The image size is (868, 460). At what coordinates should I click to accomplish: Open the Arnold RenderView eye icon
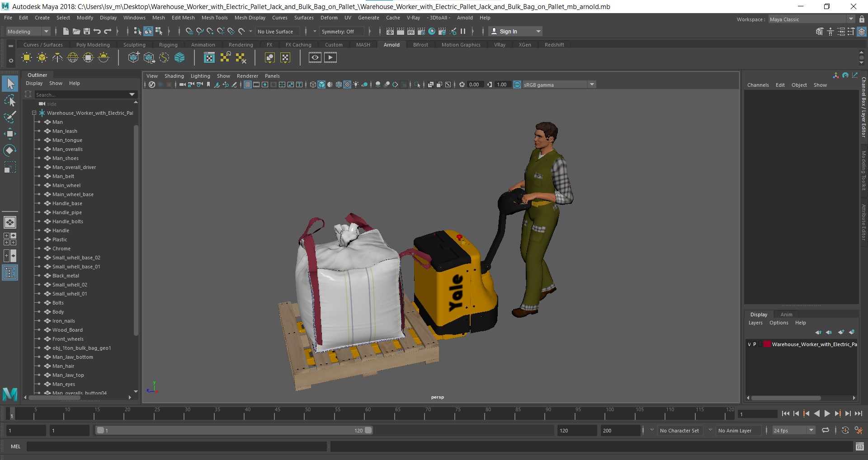click(315, 57)
